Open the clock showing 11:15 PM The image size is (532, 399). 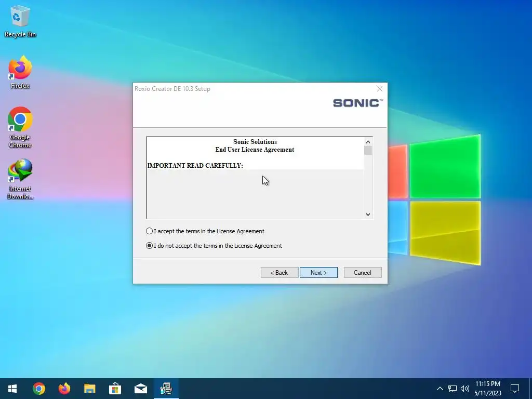pyautogui.click(x=487, y=389)
